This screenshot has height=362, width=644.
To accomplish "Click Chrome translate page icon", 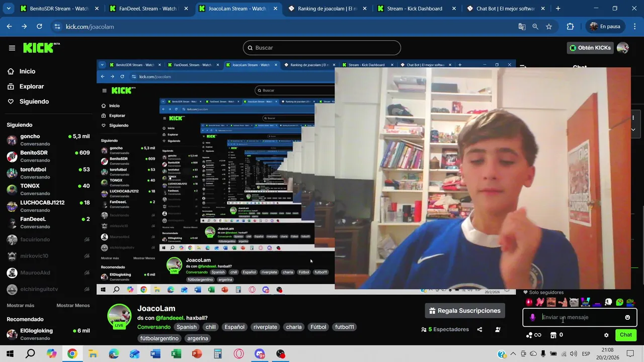I will pyautogui.click(x=522, y=27).
